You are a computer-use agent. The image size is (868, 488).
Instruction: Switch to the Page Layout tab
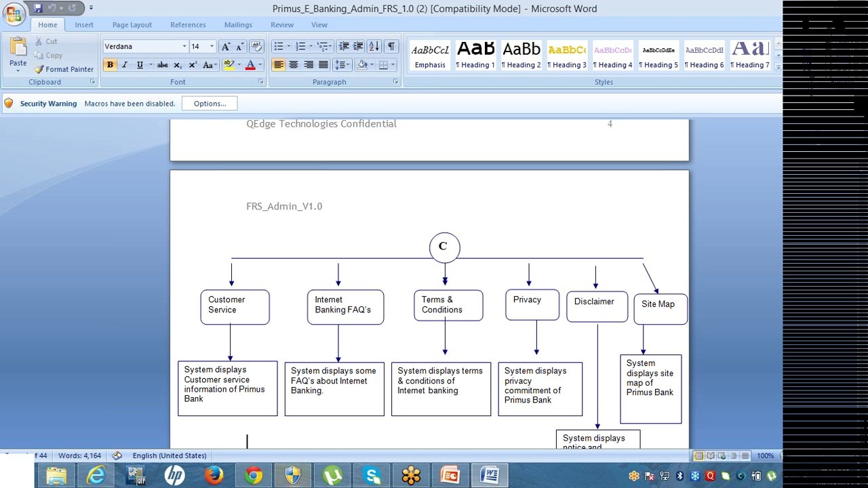click(x=132, y=24)
